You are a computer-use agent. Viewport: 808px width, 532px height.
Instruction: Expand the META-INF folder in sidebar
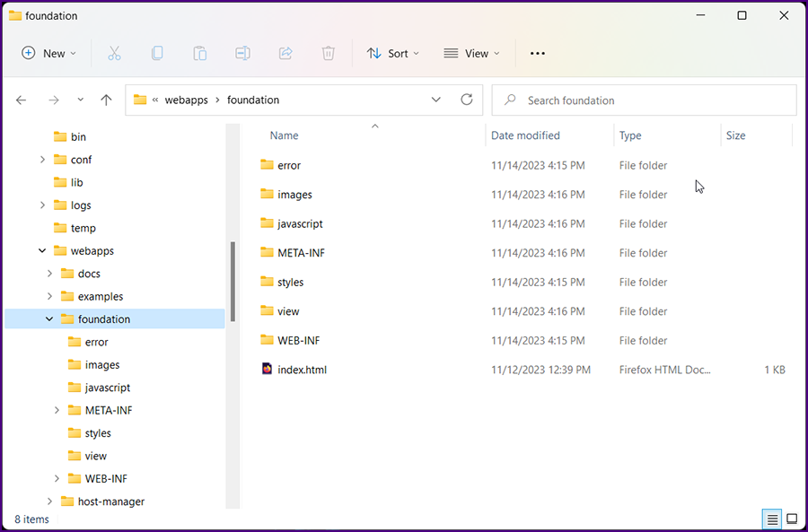(57, 411)
